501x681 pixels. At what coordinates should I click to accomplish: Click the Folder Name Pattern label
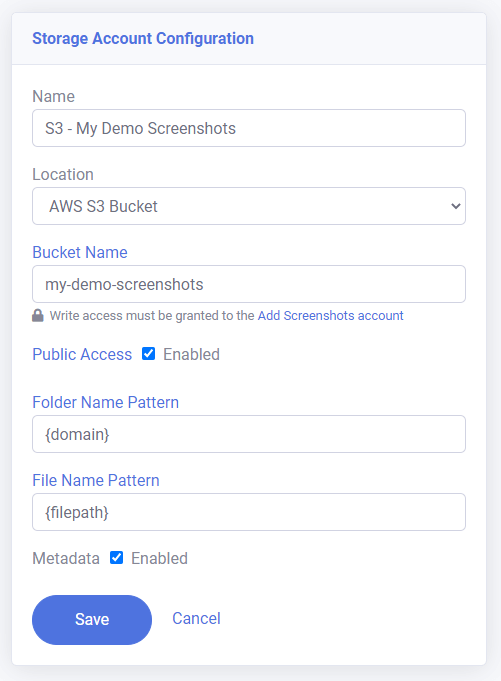105,402
